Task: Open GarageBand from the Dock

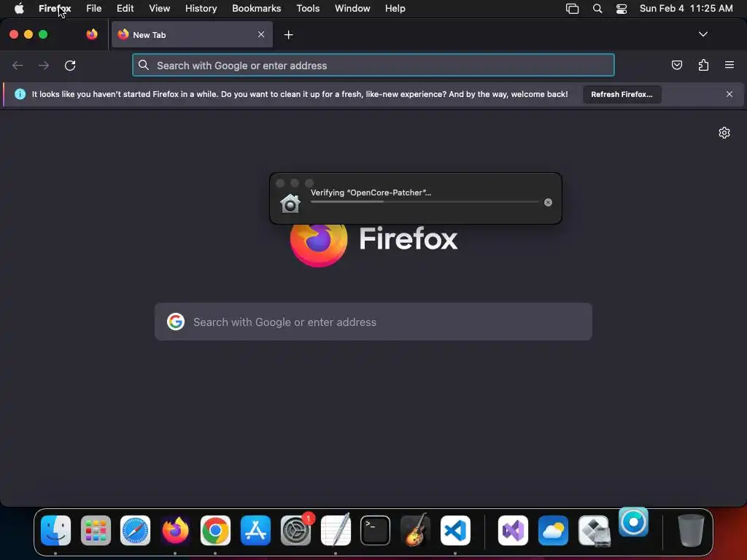Action: click(x=415, y=531)
